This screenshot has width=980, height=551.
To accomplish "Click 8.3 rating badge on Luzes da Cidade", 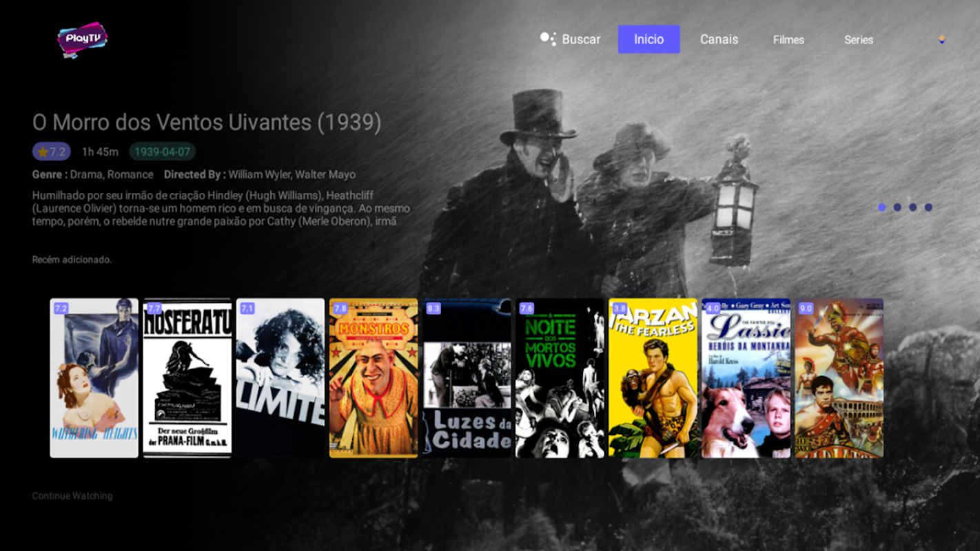I will [x=433, y=309].
